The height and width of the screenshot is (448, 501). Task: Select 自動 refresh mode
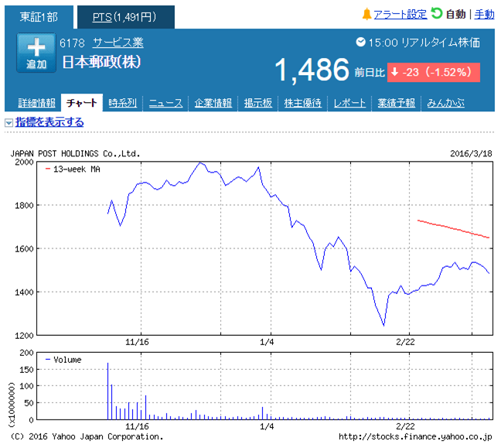point(456,14)
